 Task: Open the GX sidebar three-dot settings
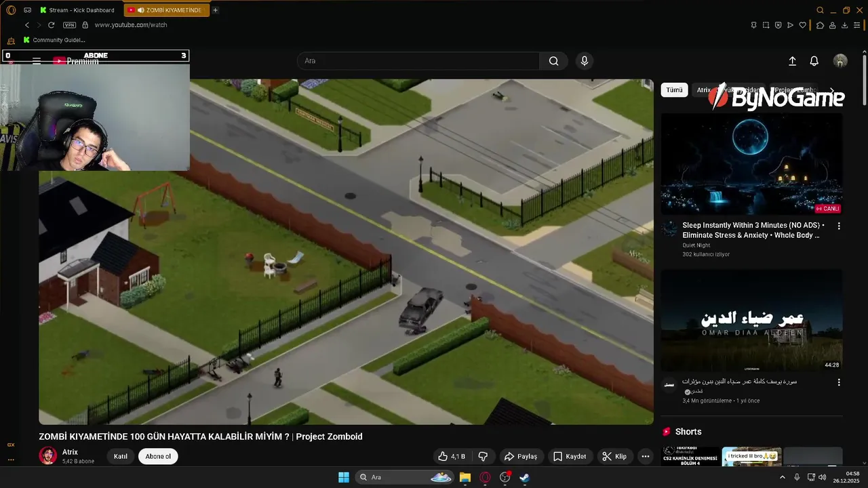coord(11,460)
